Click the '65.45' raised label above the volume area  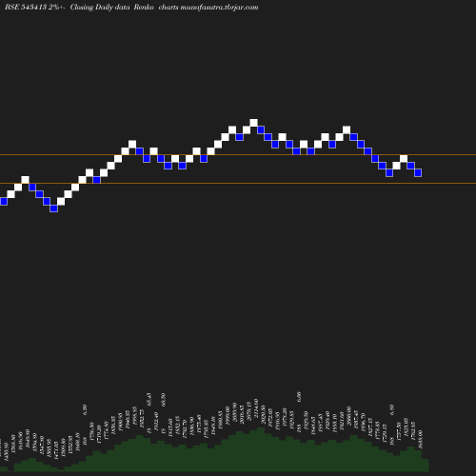(x=149, y=399)
